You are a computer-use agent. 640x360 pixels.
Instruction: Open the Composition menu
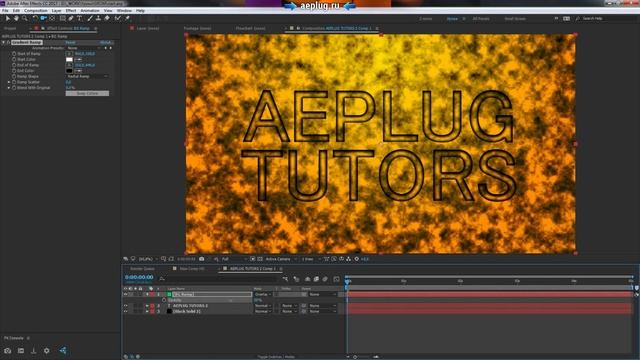pyautogui.click(x=36, y=11)
